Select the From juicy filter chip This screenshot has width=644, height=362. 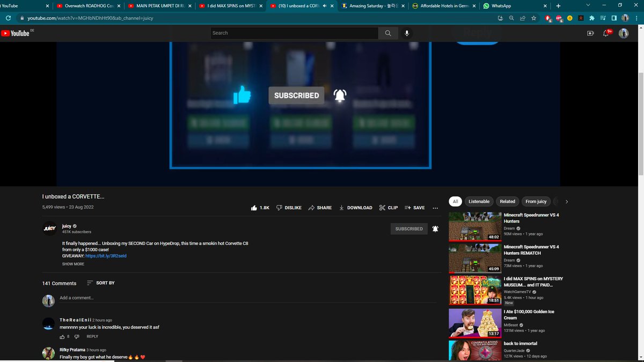(x=536, y=202)
